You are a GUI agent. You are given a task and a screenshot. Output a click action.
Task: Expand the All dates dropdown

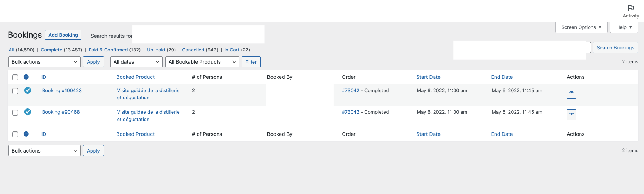[x=137, y=62]
